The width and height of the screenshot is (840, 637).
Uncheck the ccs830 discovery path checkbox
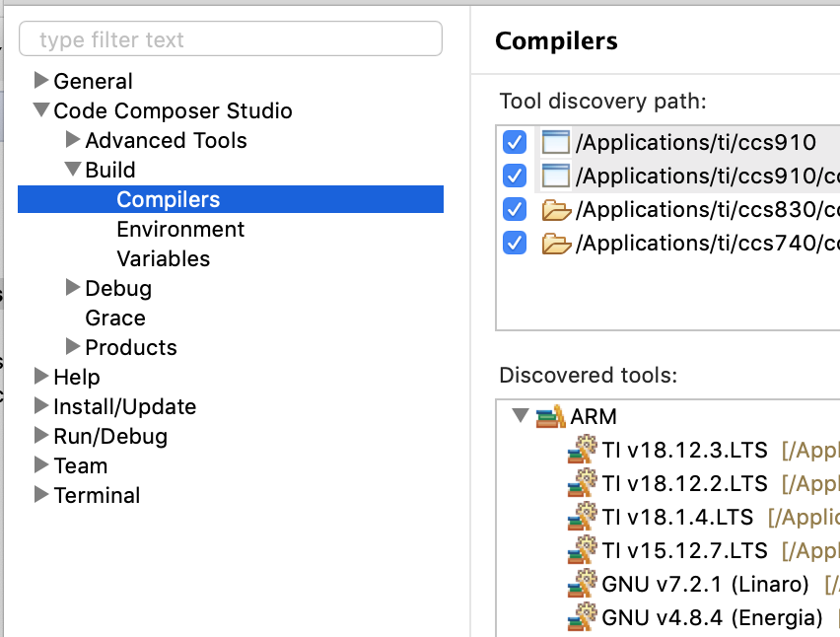(x=515, y=209)
